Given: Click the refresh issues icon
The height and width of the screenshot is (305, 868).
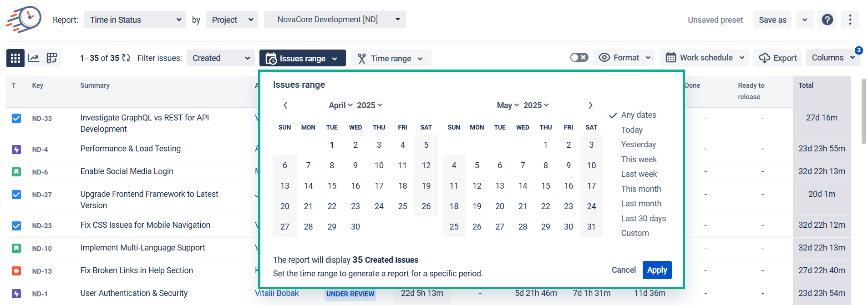Looking at the screenshot, I should coord(126,58).
